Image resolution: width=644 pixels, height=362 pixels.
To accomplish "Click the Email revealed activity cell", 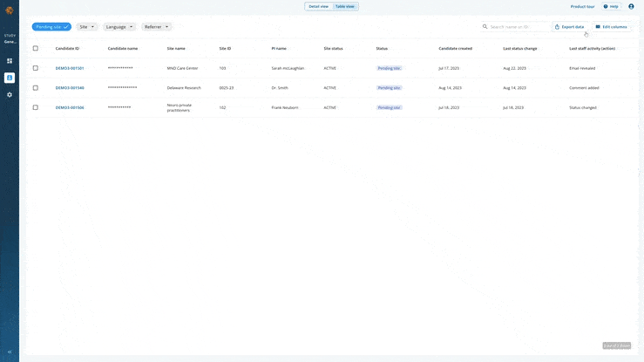I will point(582,68).
